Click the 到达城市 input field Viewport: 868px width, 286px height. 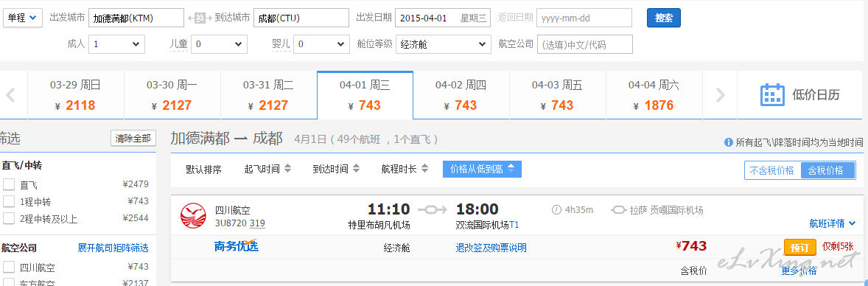(301, 18)
